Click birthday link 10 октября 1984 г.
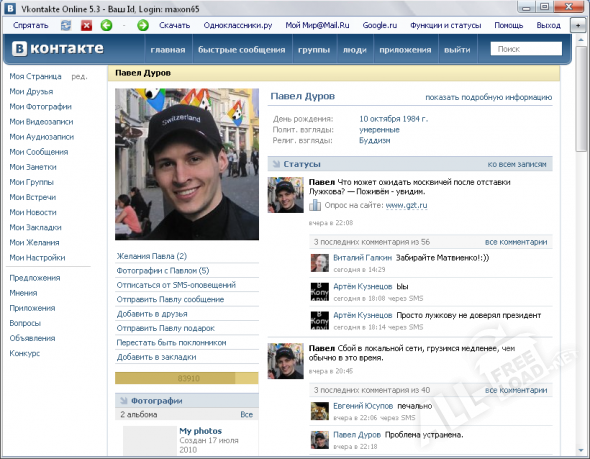 point(393,119)
